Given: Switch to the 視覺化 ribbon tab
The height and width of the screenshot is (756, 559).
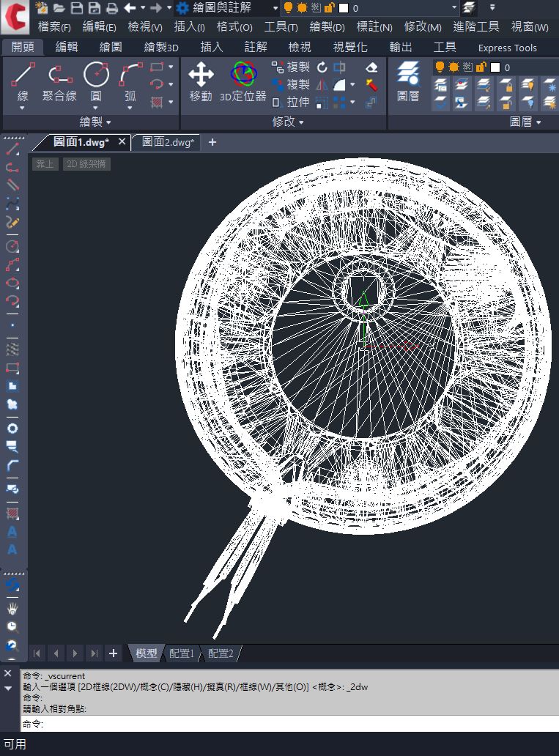Looking at the screenshot, I should click(350, 47).
